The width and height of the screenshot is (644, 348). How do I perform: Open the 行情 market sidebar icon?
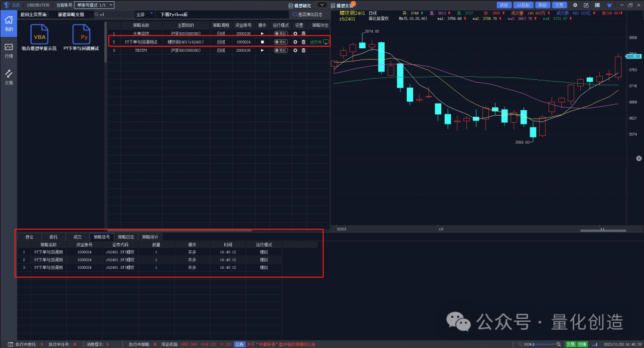[x=8, y=51]
